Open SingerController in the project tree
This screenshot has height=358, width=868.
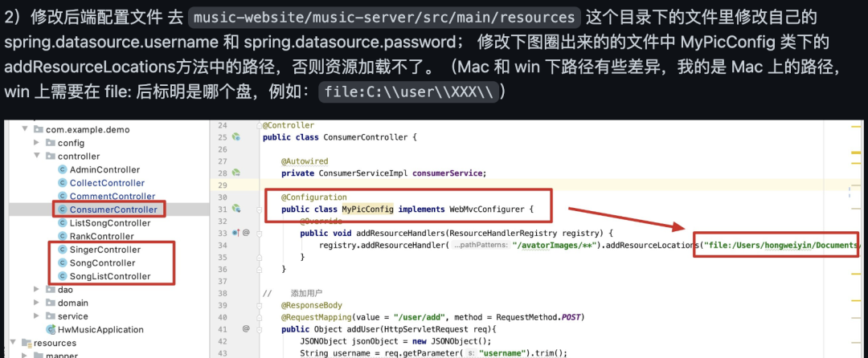point(105,250)
